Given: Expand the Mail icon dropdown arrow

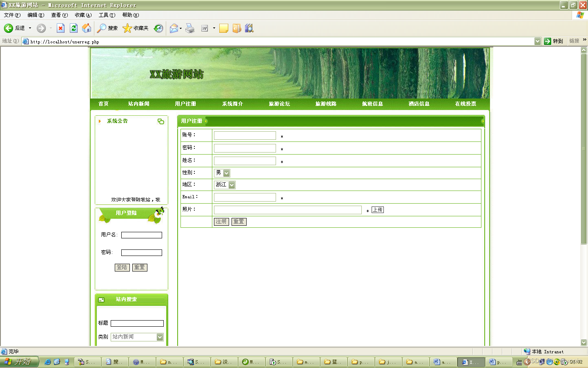Looking at the screenshot, I should coord(180,28).
